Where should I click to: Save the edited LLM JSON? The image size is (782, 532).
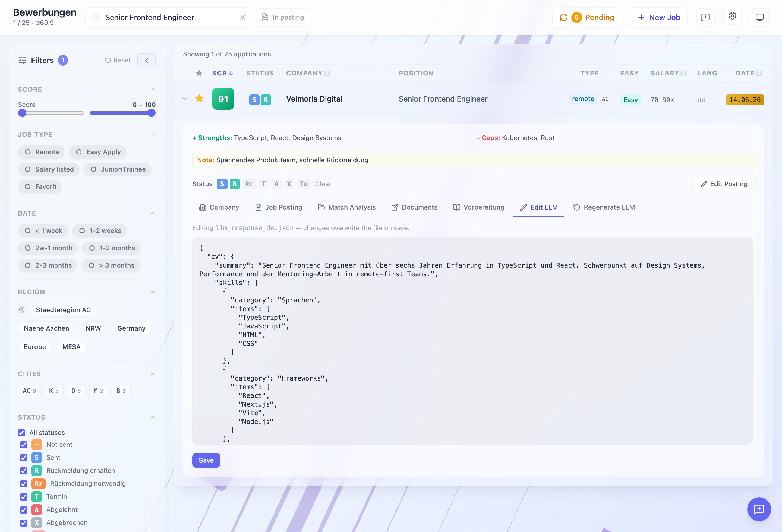[206, 460]
